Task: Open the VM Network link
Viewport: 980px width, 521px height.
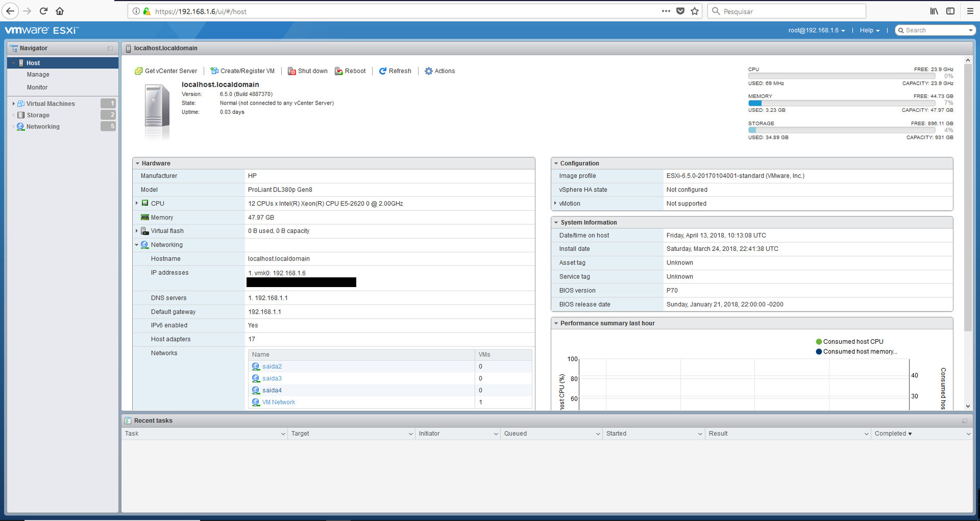Action: tap(279, 402)
